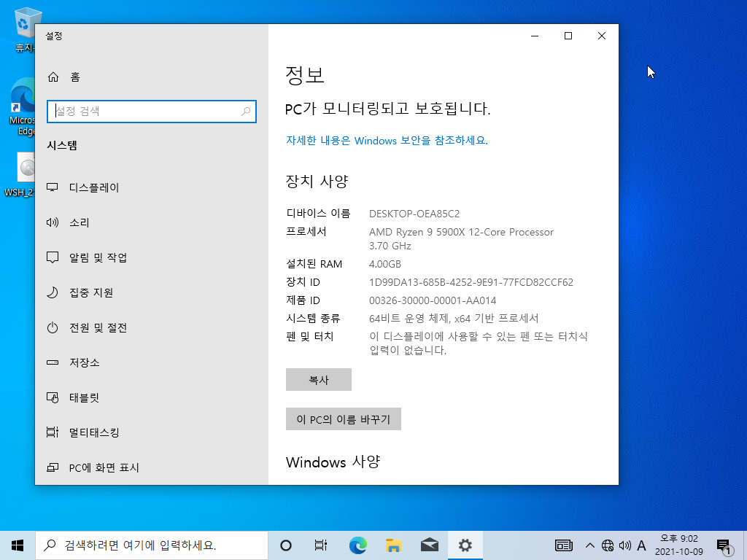The image size is (747, 560).
Task: Select product ID 00326-30000-00001-AA014
Action: [433, 300]
